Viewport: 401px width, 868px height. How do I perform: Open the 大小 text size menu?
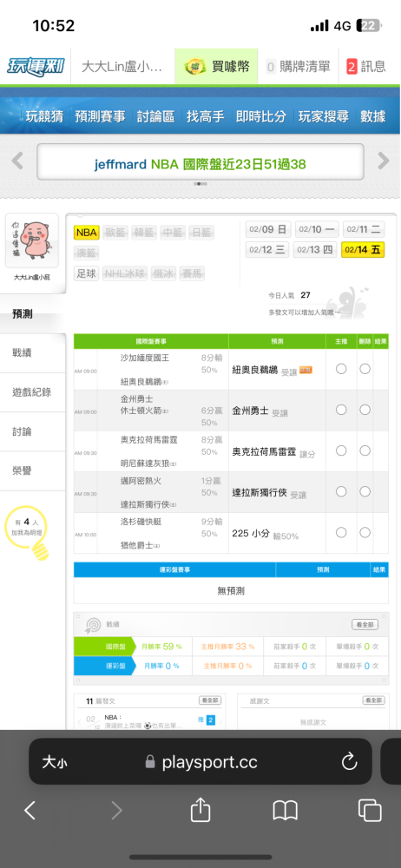pos(55,762)
